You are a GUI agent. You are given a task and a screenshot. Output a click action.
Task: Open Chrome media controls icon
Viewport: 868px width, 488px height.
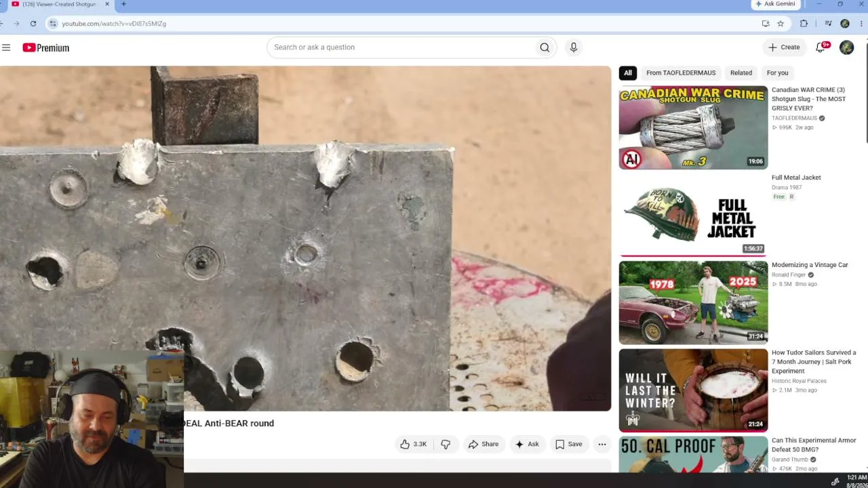828,24
